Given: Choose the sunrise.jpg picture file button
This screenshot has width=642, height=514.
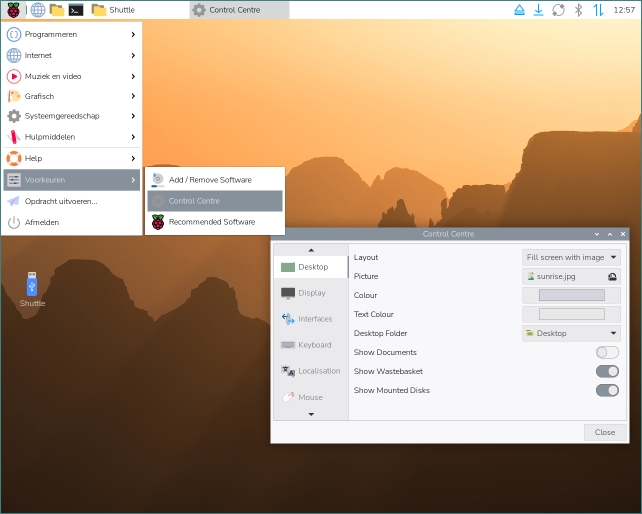Looking at the screenshot, I should (x=571, y=276).
